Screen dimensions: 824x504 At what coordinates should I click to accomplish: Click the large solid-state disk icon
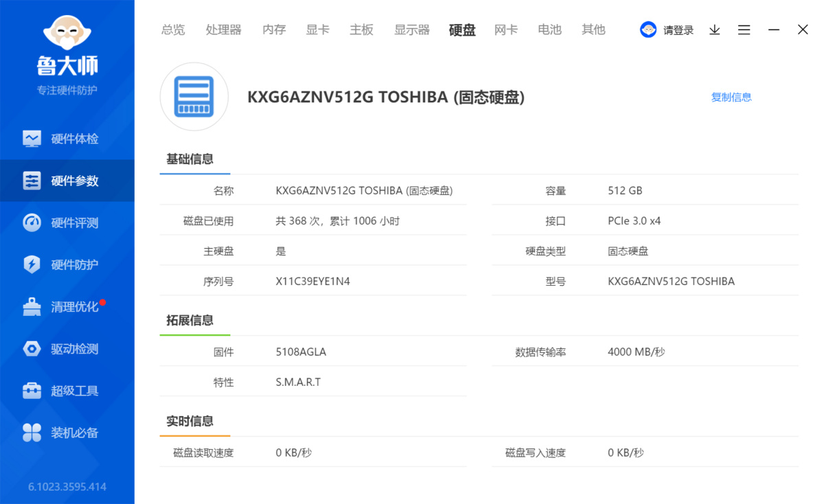tap(194, 97)
